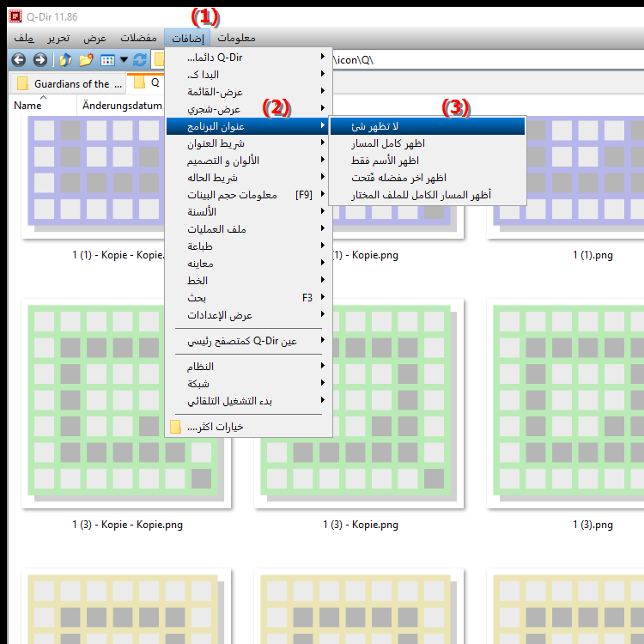Open the الخط submenu
Image resolution: width=644 pixels, height=644 pixels.
[x=247, y=281]
